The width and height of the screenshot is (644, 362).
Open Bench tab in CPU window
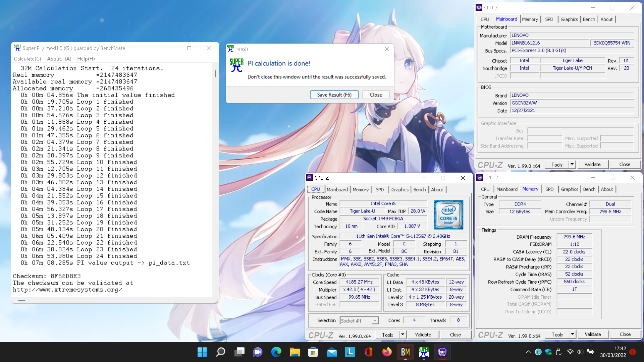point(419,190)
